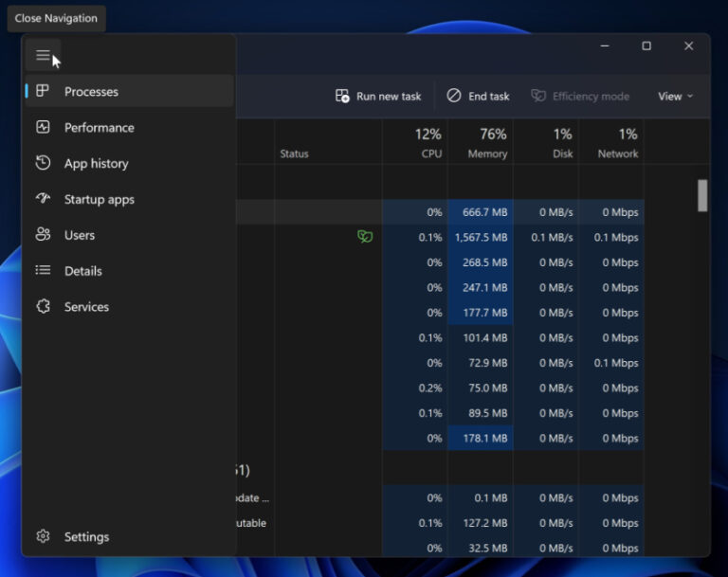The width and height of the screenshot is (728, 577).
Task: Select the 127.2 MB memory cell
Action: point(481,523)
